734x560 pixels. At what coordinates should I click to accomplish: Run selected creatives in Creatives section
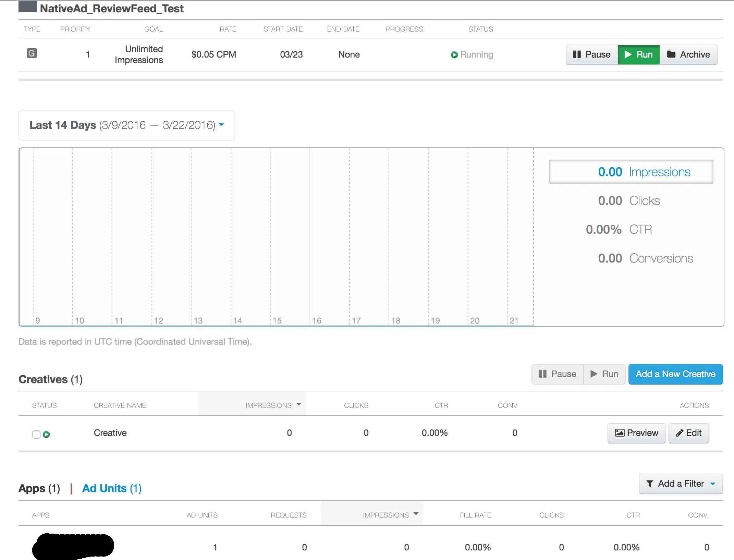pos(604,374)
